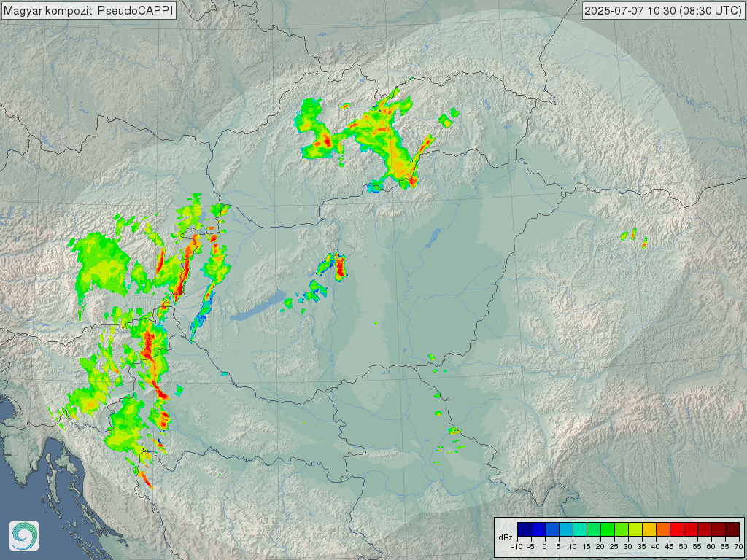Image resolution: width=747 pixels, height=560 pixels.
Task: Click the meteorological service swirl logo
Action: pyautogui.click(x=24, y=536)
